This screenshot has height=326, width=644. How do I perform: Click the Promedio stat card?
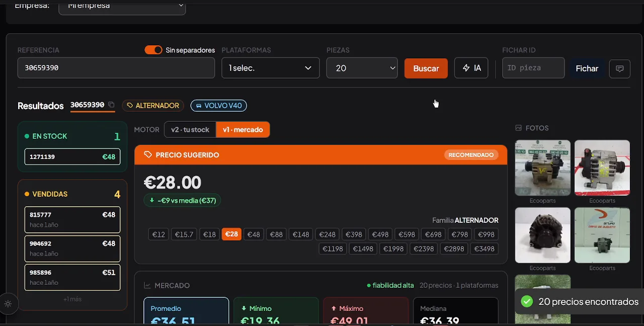pos(186,312)
